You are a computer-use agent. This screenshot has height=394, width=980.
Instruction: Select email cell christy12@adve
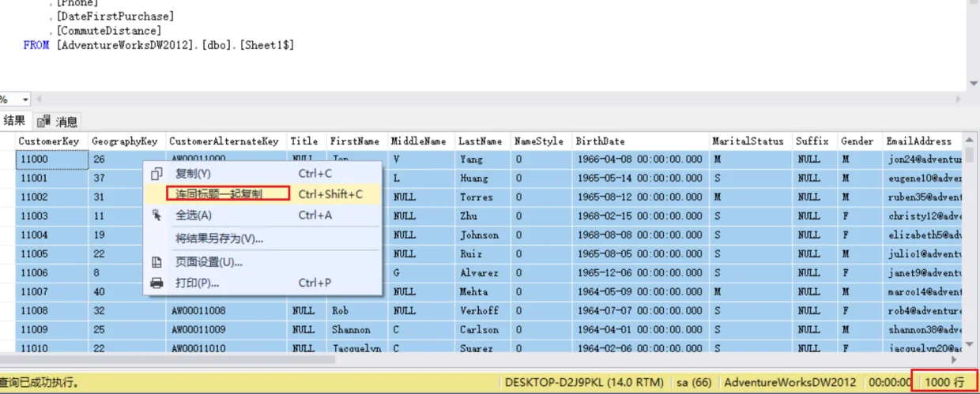[923, 216]
